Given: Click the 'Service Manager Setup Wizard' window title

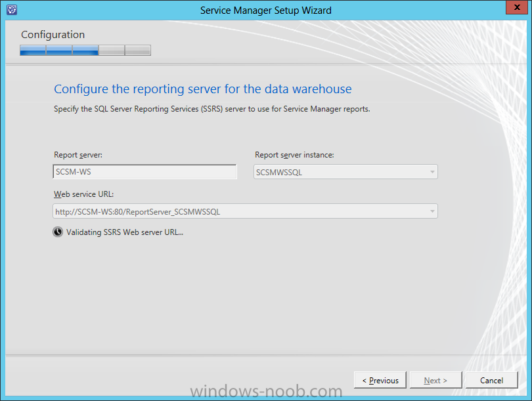Looking at the screenshot, I should point(265,11).
